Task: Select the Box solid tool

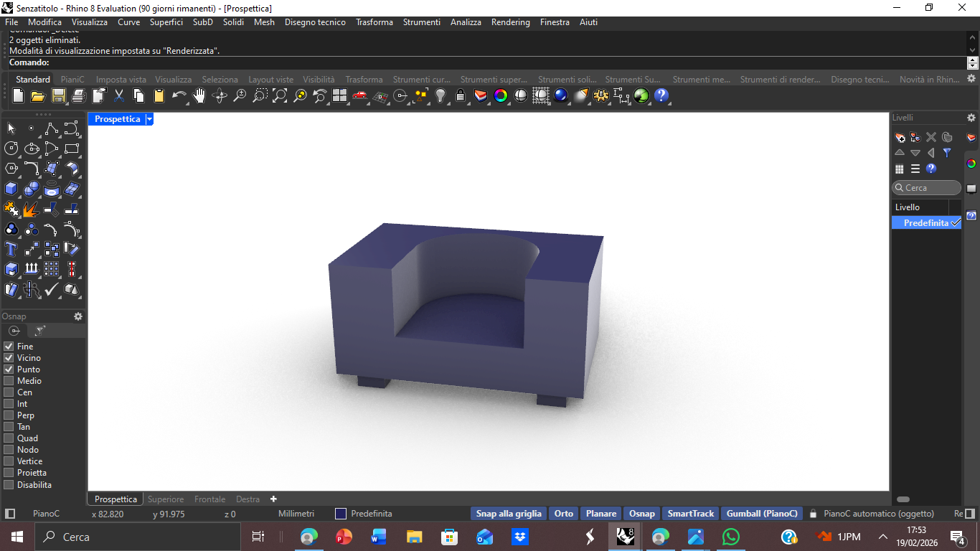Action: click(11, 189)
